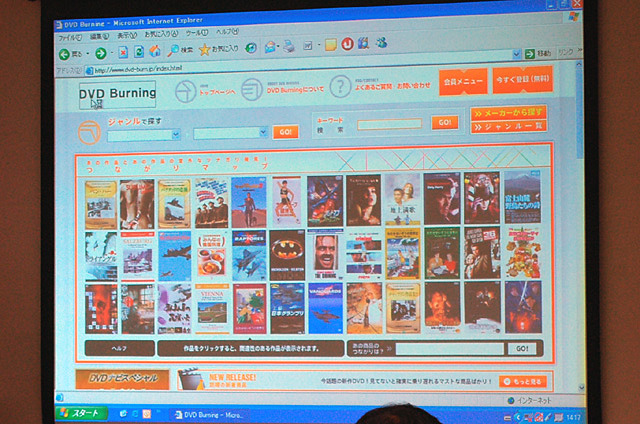Click the green Go arrow beside address bar
The image size is (640, 424).
[530, 53]
